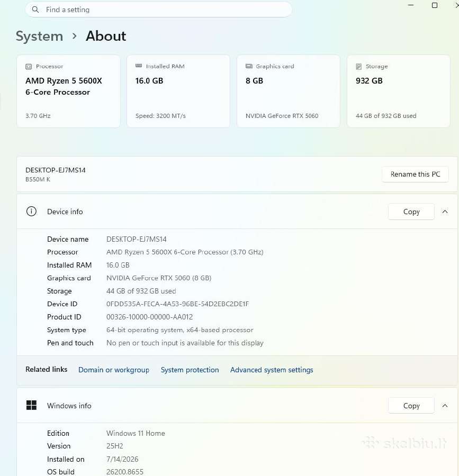The width and height of the screenshot is (459, 476).
Task: Click the Device info circle-i icon
Action: coord(31,211)
